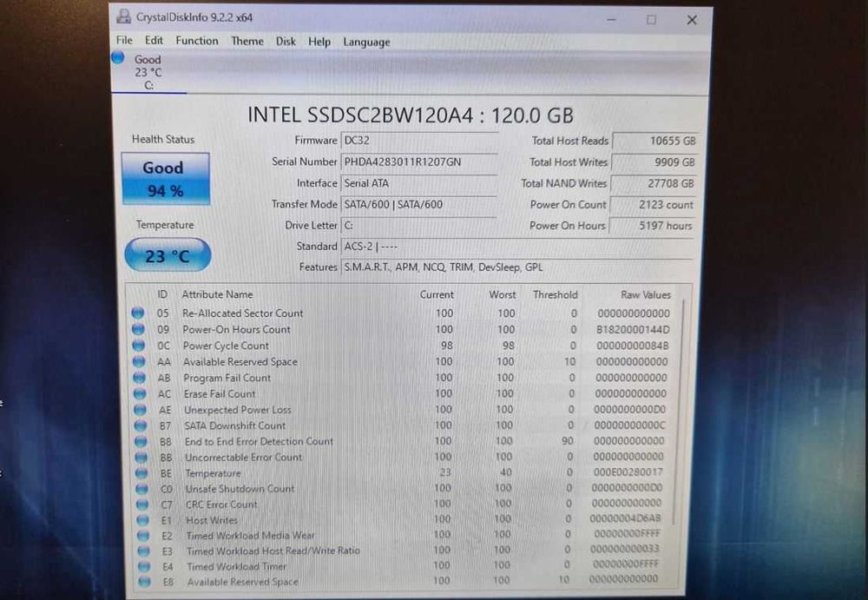The height and width of the screenshot is (600, 868).
Task: Open the Help menu
Action: click(319, 42)
